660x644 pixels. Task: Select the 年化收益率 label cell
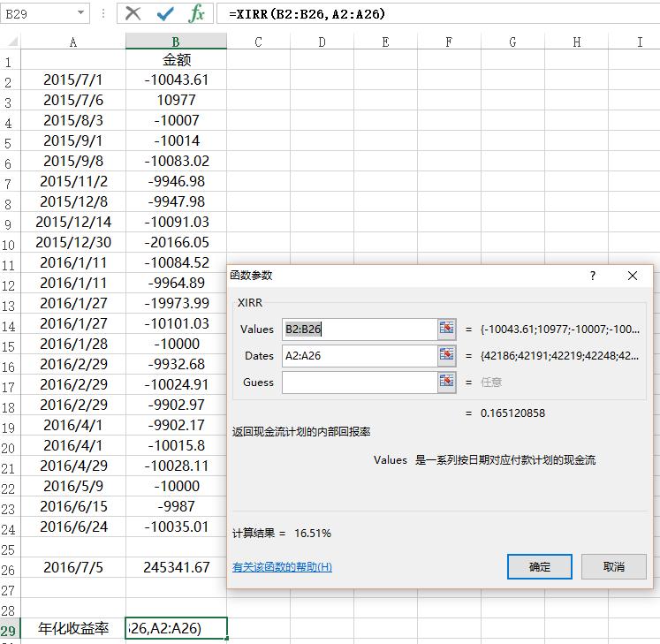click(73, 629)
